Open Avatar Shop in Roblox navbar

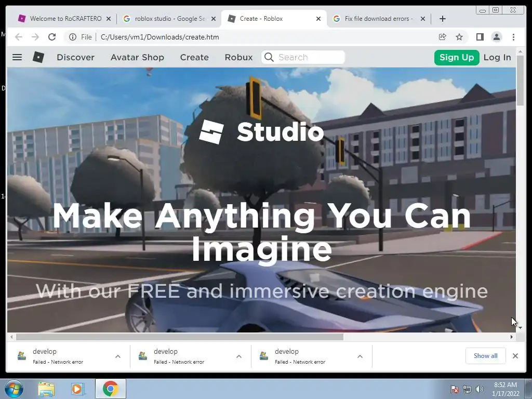(x=137, y=57)
